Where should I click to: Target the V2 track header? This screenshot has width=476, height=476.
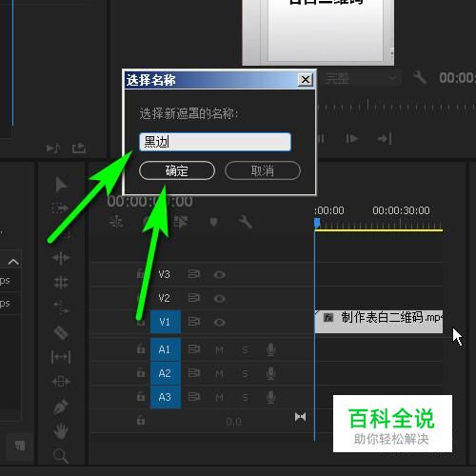(x=164, y=298)
